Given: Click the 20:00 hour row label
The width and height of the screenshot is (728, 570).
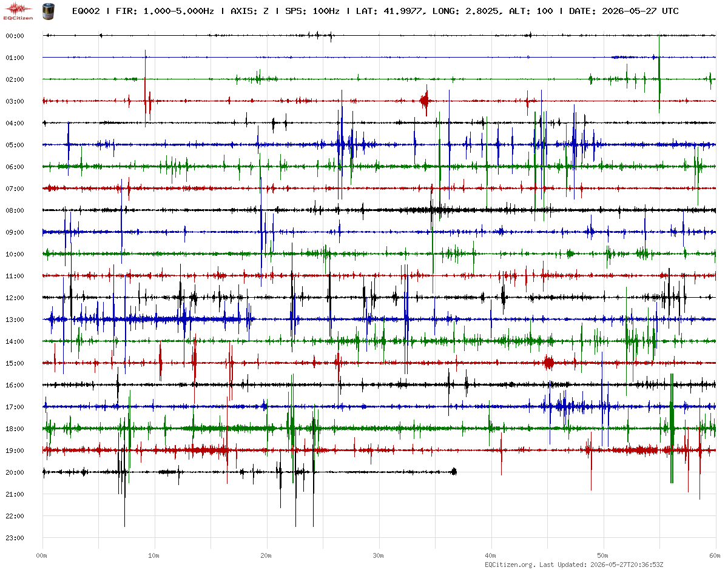Looking at the screenshot, I should click(x=15, y=472).
